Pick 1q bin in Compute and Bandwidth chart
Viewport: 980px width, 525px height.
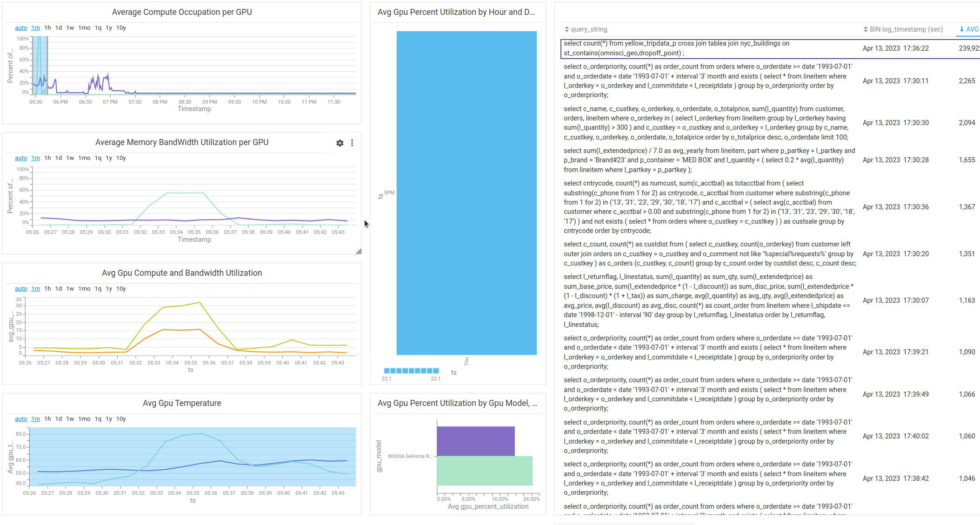pyautogui.click(x=98, y=289)
